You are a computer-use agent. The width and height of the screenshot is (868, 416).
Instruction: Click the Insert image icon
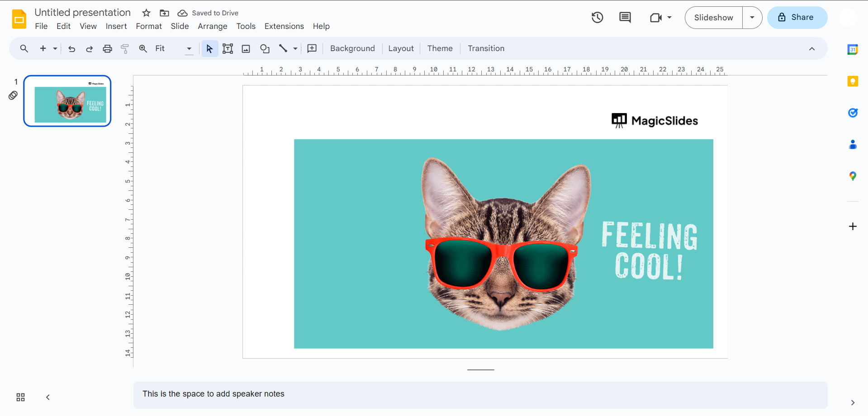click(246, 49)
